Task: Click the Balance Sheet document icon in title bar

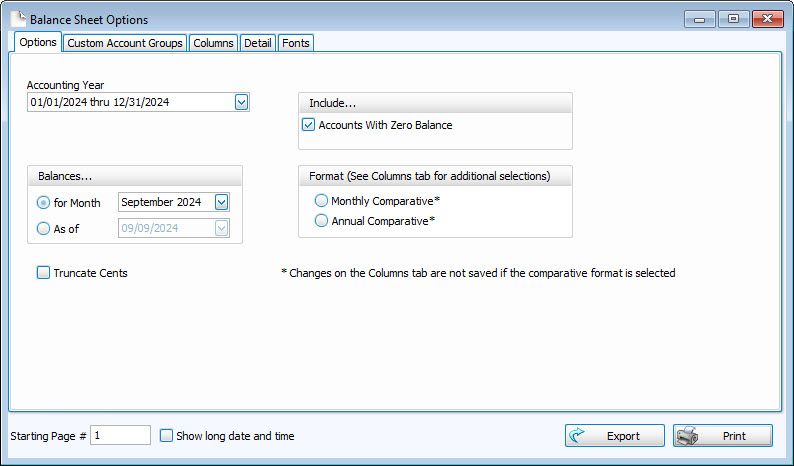Action: pos(18,19)
